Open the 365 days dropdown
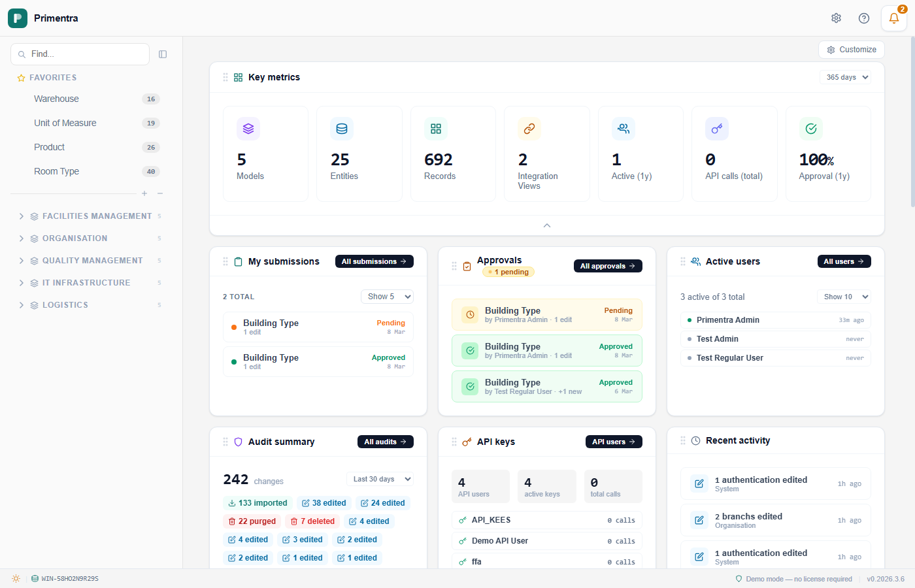915x588 pixels. coord(845,77)
